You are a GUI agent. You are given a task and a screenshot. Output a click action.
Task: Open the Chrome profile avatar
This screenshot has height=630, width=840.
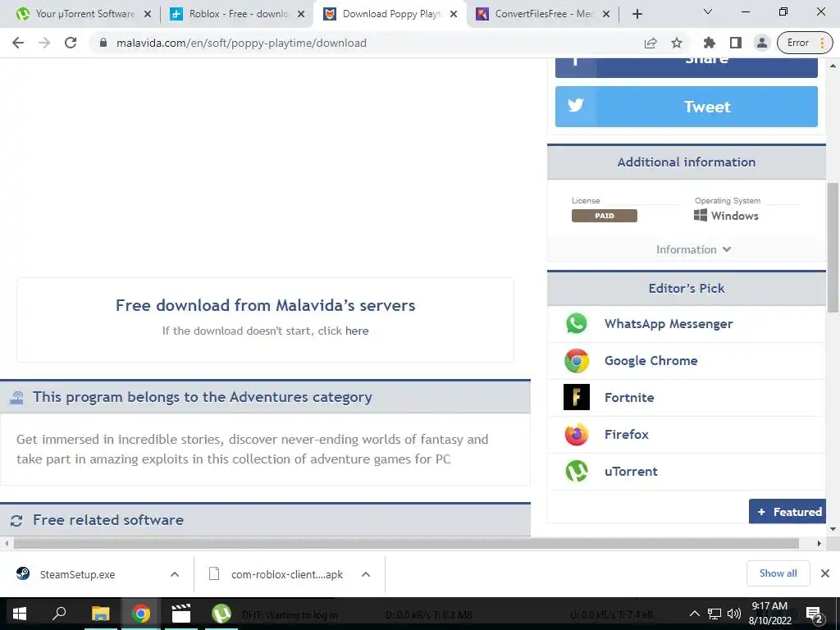[x=761, y=43]
